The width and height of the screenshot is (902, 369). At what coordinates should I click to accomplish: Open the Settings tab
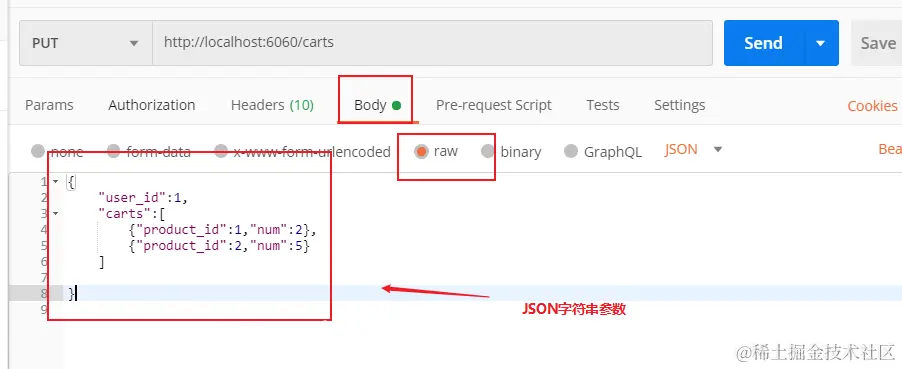click(x=679, y=105)
